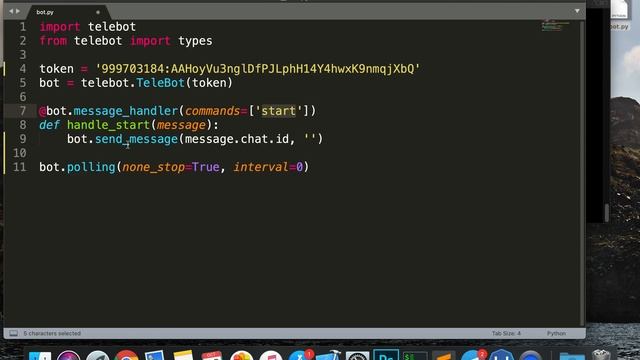Click 'TeleBot' class name on line 5
640x360 pixels.
pyautogui.click(x=160, y=83)
